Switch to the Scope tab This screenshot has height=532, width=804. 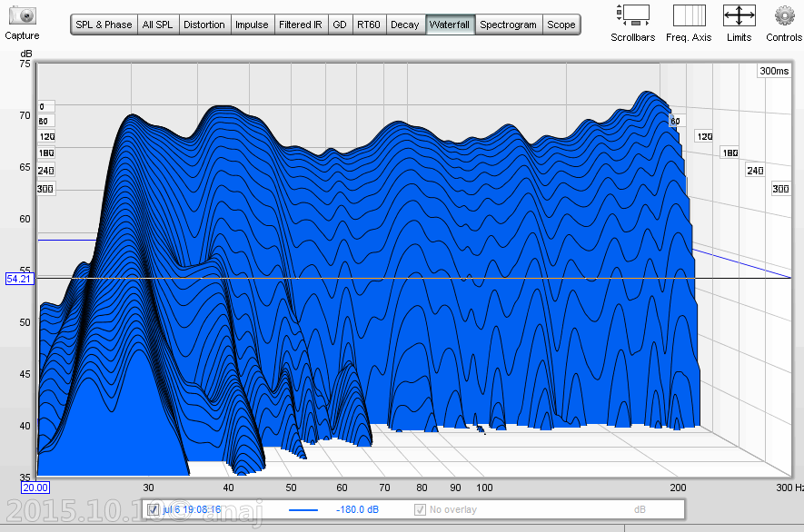pos(561,25)
